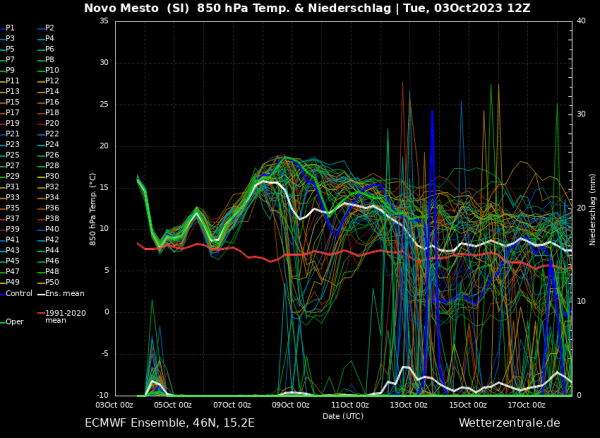The height and width of the screenshot is (438, 600).
Task: Click the chart title Novo Mesto (SI)
Action: click(x=138, y=8)
